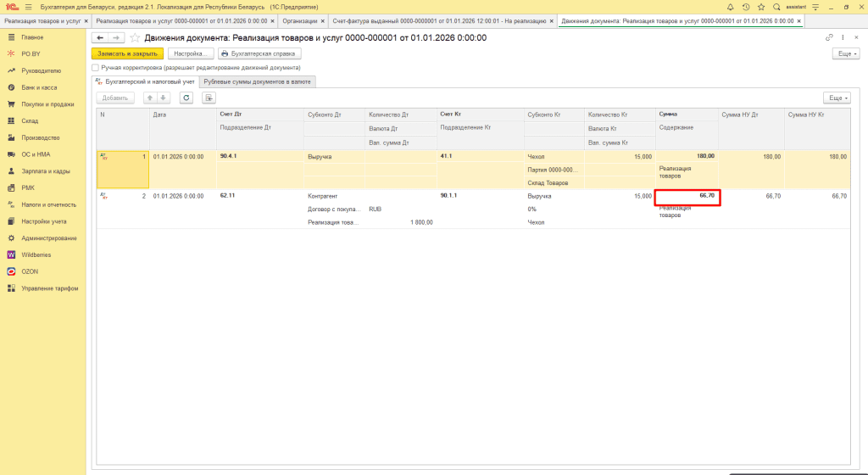Open Банк и касса sidebar section
The height and width of the screenshot is (475, 868).
(39, 87)
